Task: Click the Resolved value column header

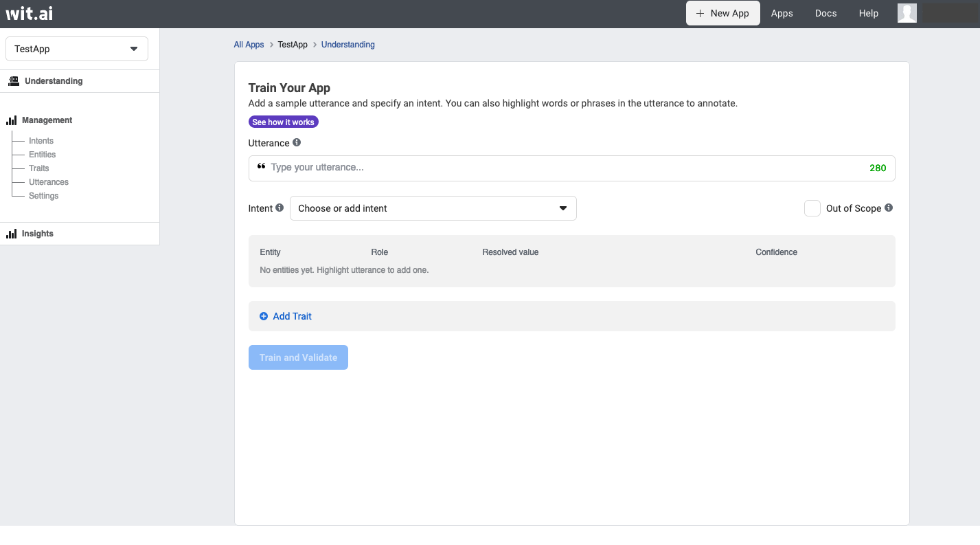Action: [510, 252]
